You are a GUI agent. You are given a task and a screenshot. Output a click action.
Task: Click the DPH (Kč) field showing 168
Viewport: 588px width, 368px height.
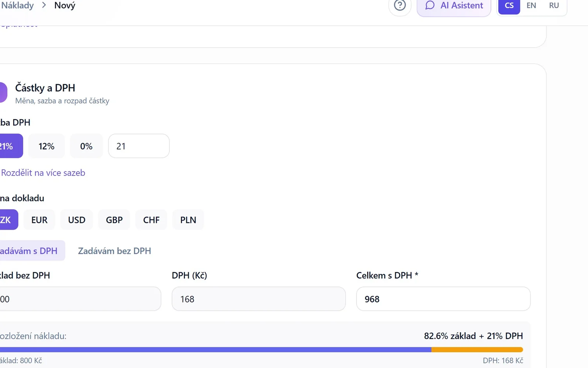coord(259,299)
